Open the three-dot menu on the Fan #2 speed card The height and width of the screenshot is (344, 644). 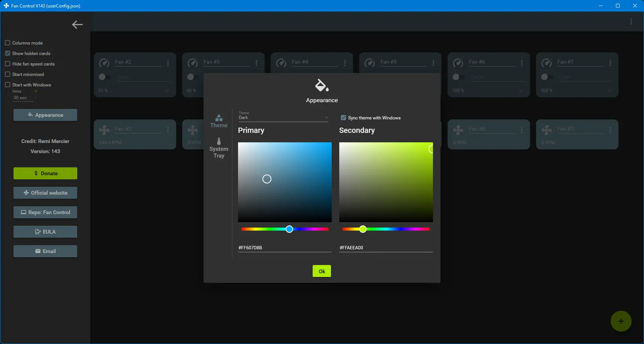click(x=168, y=130)
